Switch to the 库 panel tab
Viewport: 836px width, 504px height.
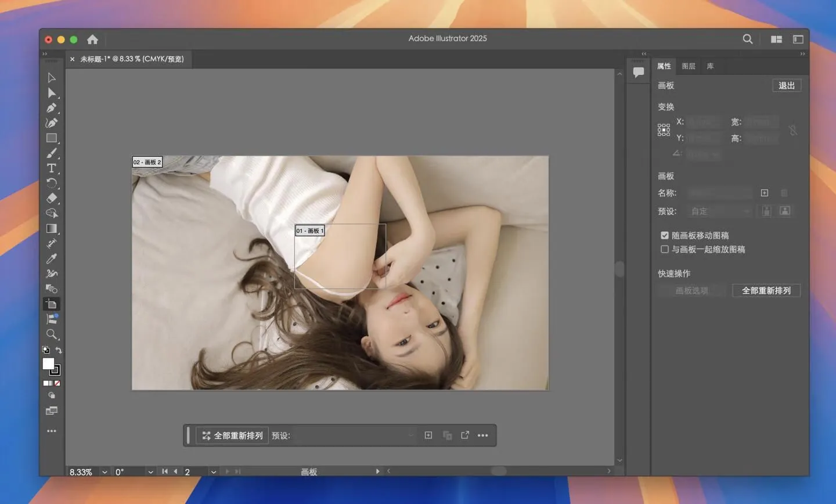pos(710,66)
